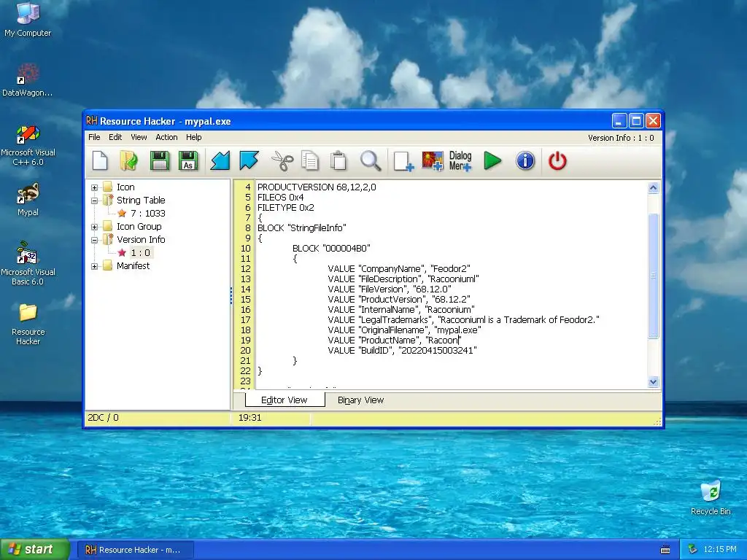Click the editor scroll up arrow

point(653,187)
